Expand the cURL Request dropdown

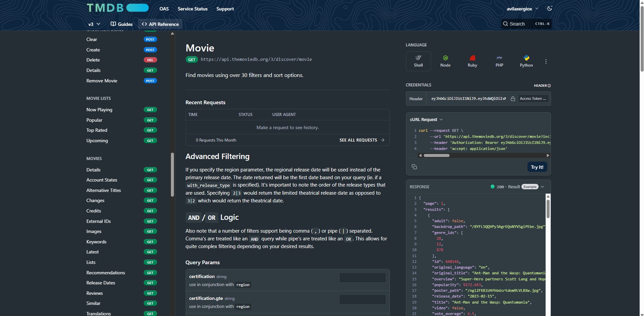tap(426, 119)
